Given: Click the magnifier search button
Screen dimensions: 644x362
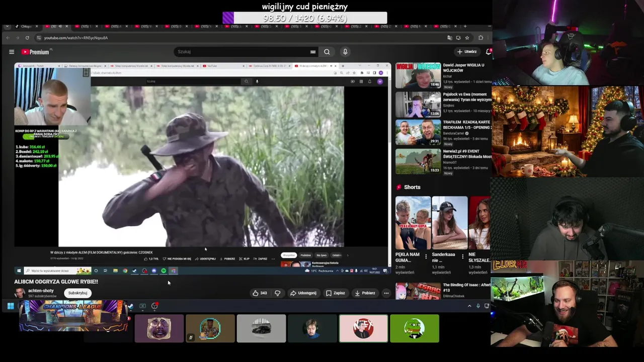Looking at the screenshot, I should 327,52.
